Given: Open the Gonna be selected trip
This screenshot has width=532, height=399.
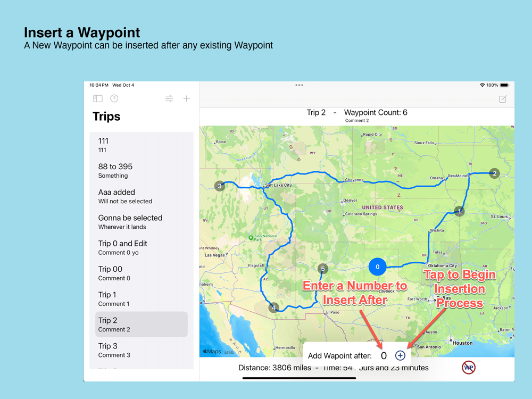Looking at the screenshot, I should pyautogui.click(x=142, y=222).
